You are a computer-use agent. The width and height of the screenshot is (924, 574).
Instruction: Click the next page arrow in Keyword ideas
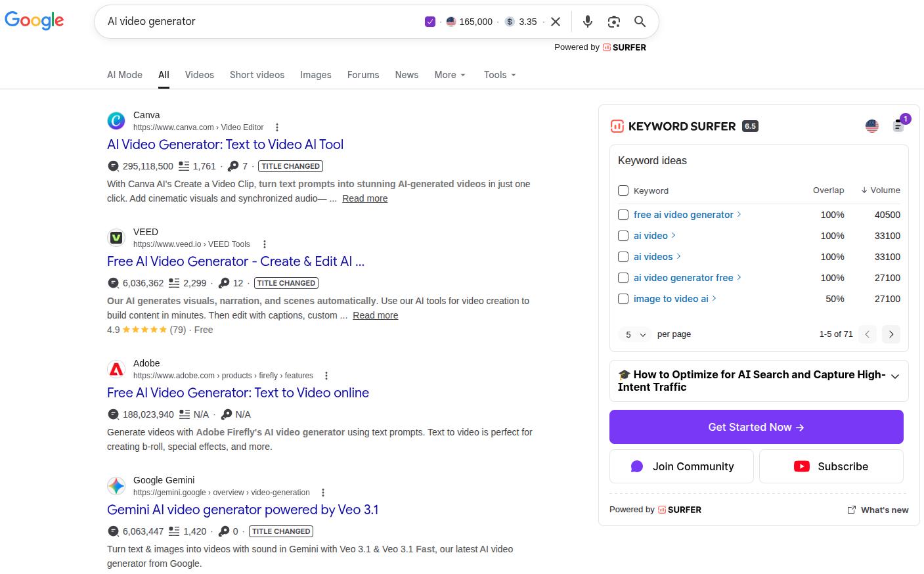(891, 334)
